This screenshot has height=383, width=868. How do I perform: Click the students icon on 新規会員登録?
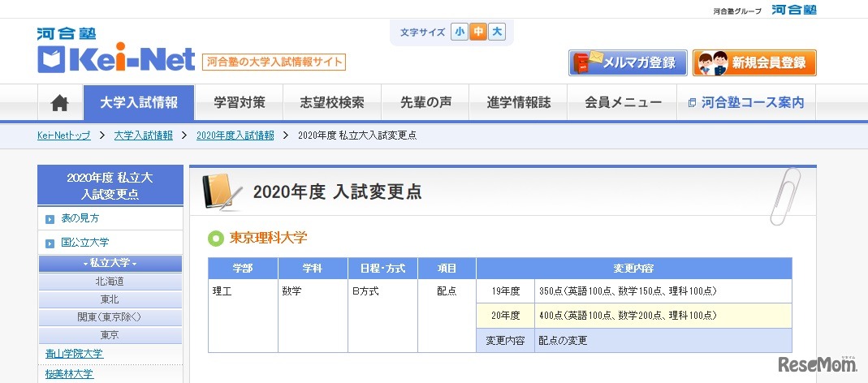(712, 62)
